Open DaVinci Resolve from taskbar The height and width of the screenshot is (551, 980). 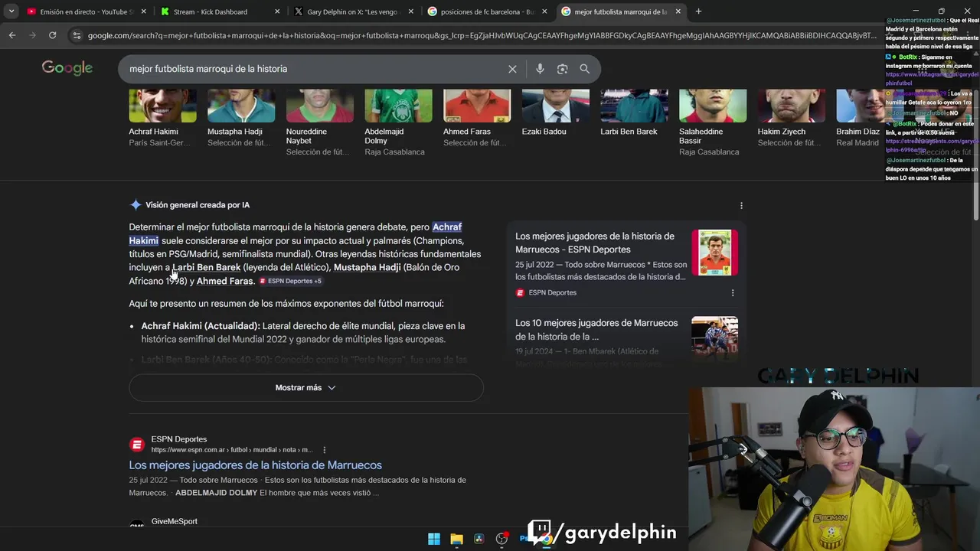tap(479, 539)
